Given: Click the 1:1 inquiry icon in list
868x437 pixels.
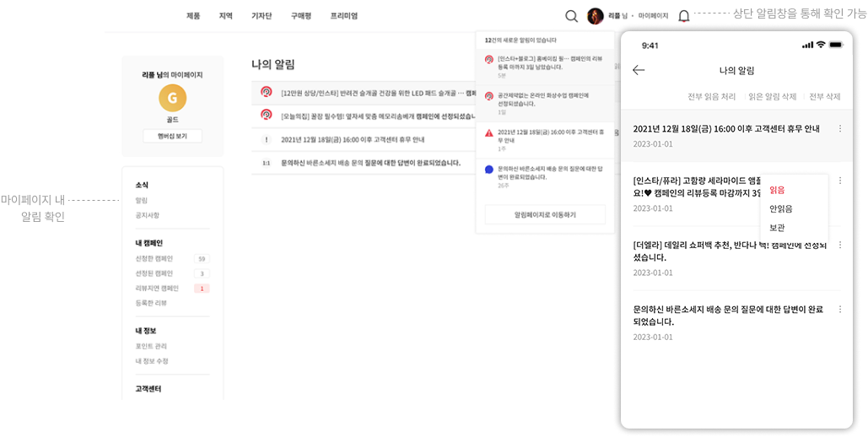Looking at the screenshot, I should [x=266, y=163].
